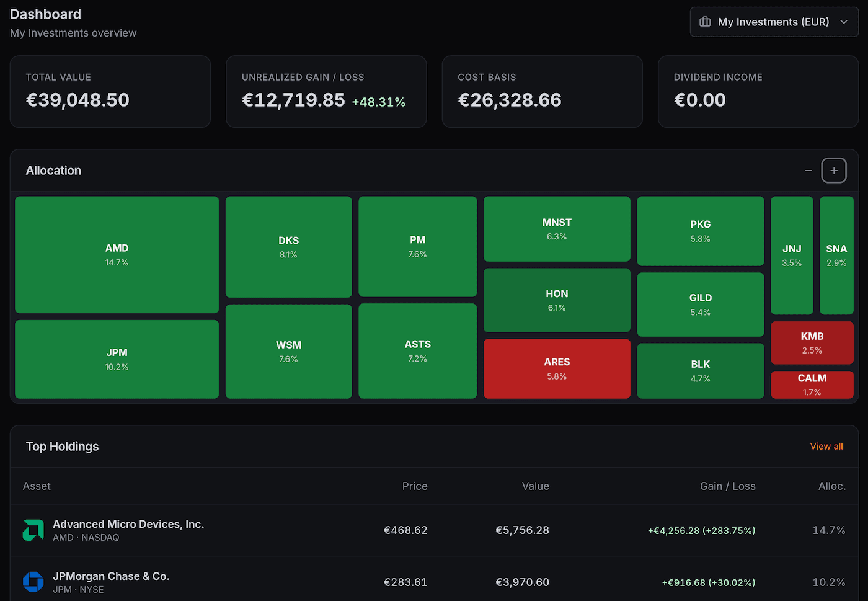Click the Dashboard page title
The height and width of the screenshot is (601, 868).
(45, 14)
